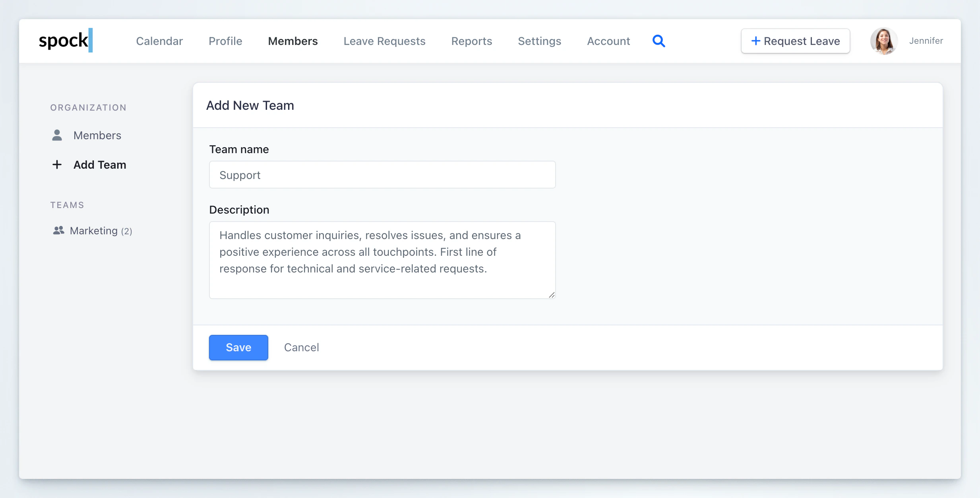Click the plus icon next to Add Team
This screenshot has width=980, height=498.
(x=56, y=164)
